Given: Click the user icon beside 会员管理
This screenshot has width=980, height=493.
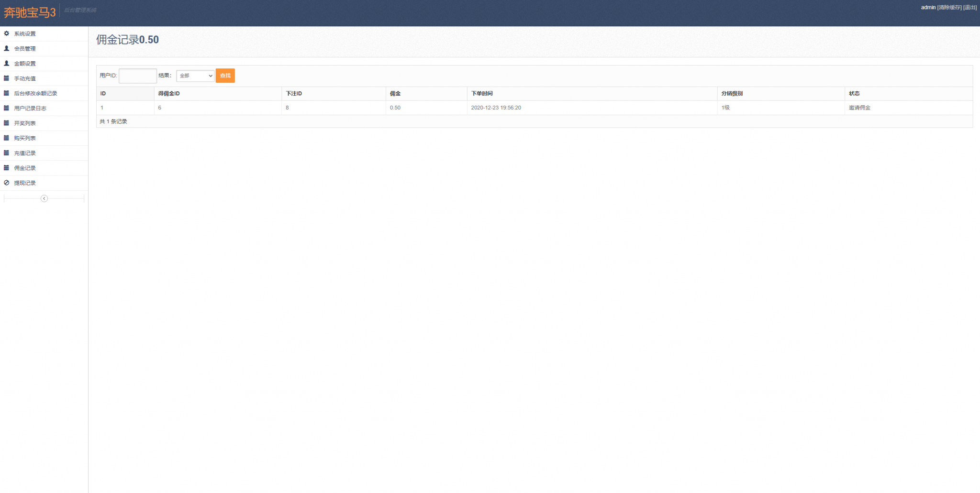Looking at the screenshot, I should click(7, 48).
